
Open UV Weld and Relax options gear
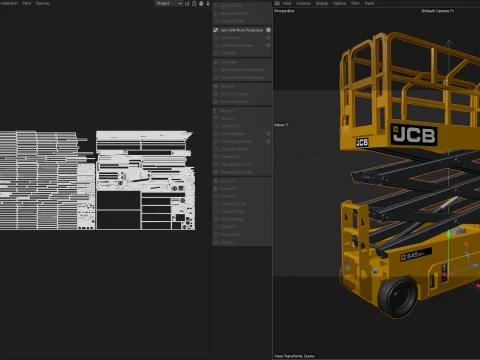[268, 45]
